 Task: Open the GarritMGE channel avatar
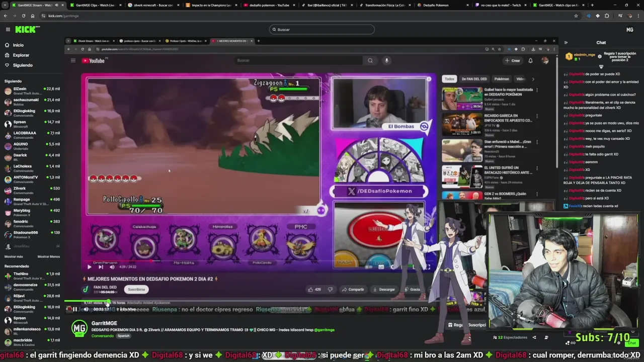click(x=79, y=328)
